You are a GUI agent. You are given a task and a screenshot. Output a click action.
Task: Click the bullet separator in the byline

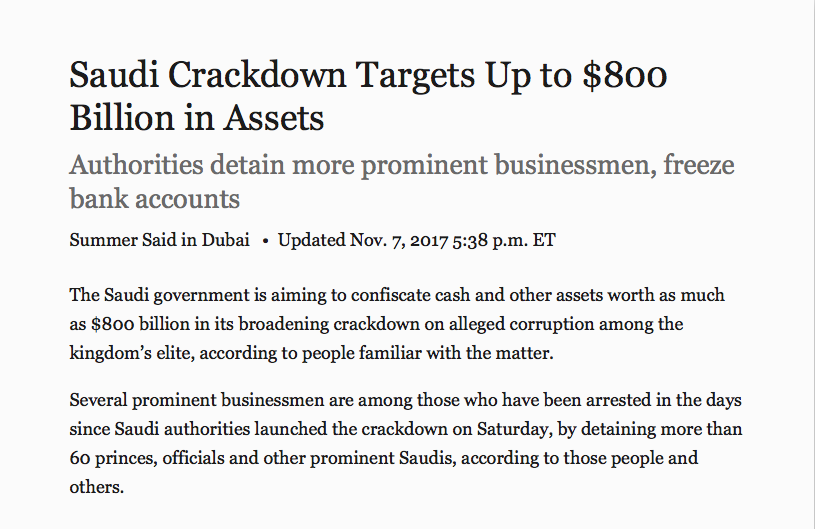click(x=265, y=241)
